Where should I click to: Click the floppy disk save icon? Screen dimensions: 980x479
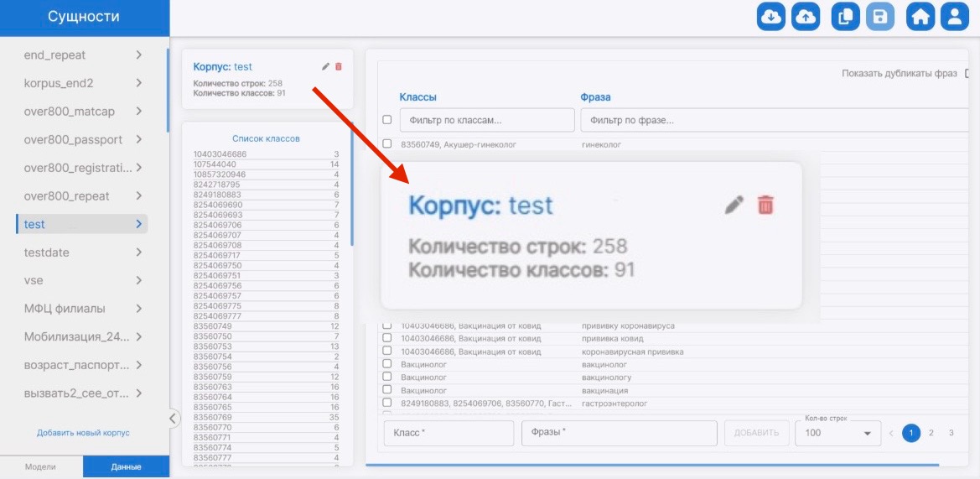880,18
